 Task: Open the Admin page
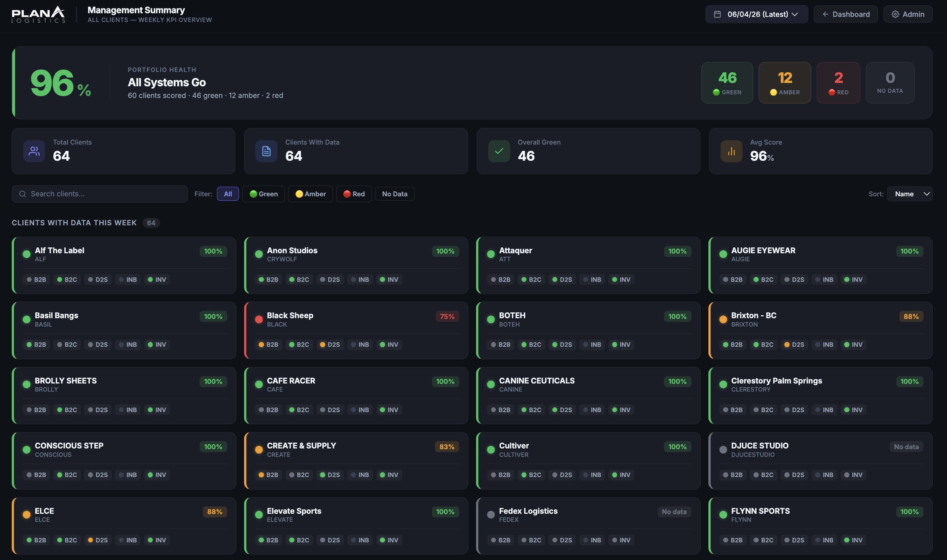908,14
